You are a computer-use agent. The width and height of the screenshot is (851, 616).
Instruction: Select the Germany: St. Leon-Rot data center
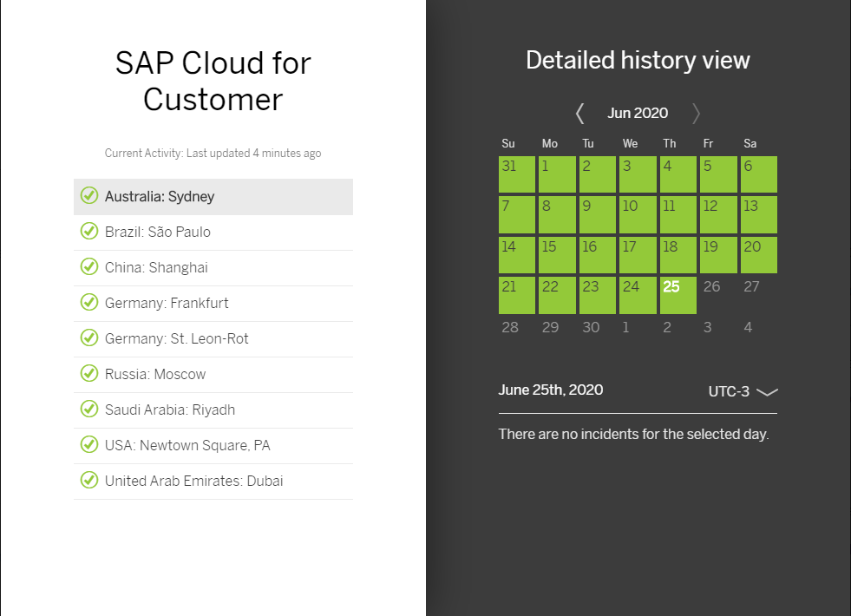click(213, 339)
